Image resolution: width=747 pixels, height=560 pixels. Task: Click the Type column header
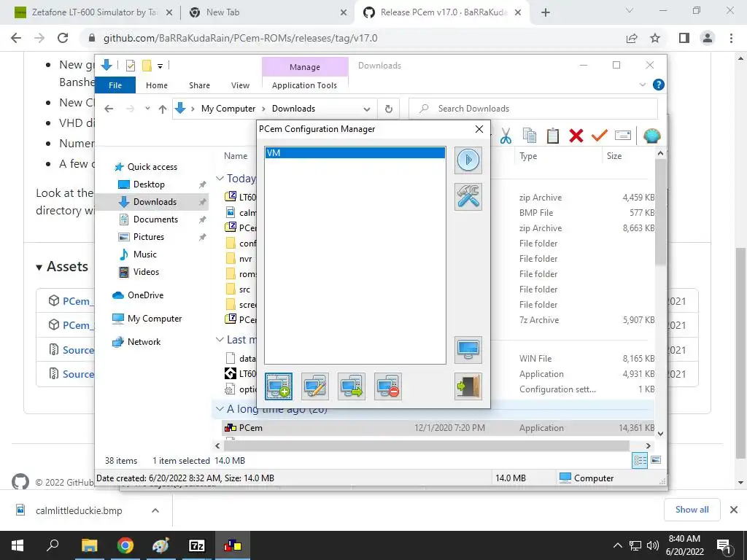point(528,156)
